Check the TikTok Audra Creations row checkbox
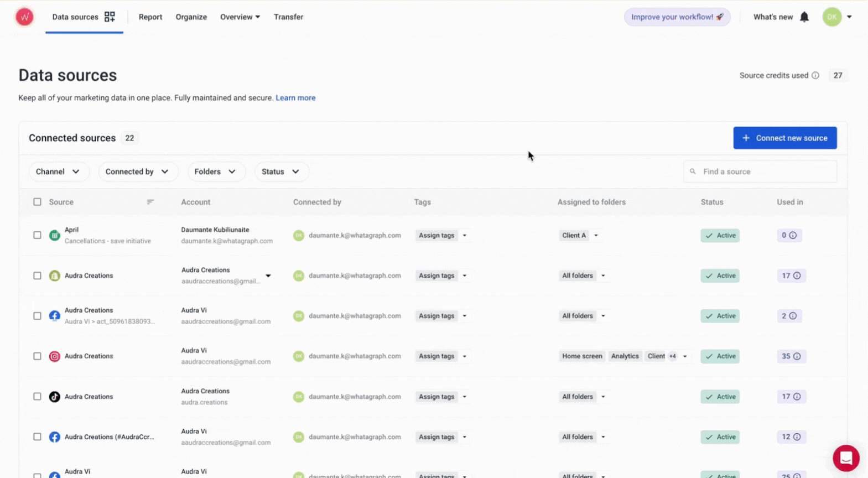 click(37, 397)
